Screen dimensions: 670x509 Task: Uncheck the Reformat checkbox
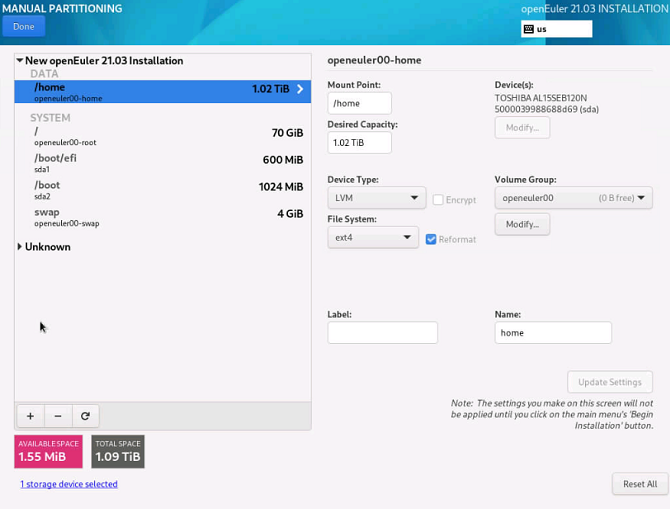click(431, 239)
